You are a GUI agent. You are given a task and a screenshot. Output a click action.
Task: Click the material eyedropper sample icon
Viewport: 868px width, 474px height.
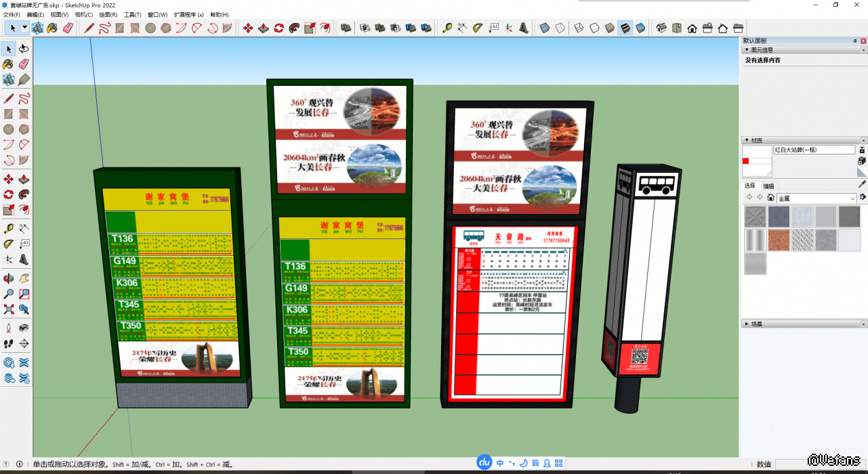pyautogui.click(x=862, y=184)
